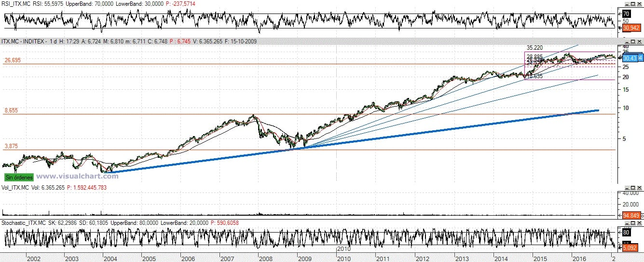Select the Vol_ITX.MC volume header label
Viewport: 644px width, 262px height.
[x=15, y=187]
